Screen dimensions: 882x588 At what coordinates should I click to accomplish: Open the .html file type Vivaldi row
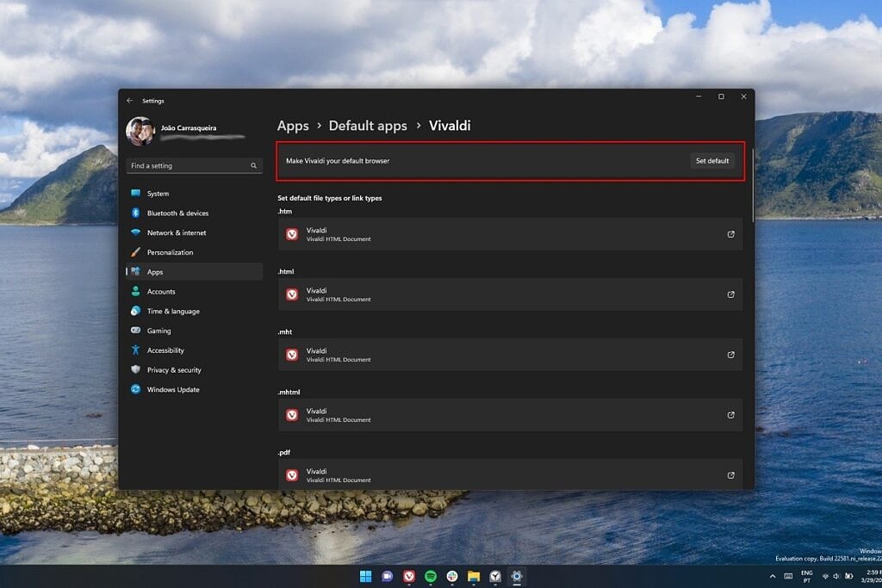click(510, 294)
